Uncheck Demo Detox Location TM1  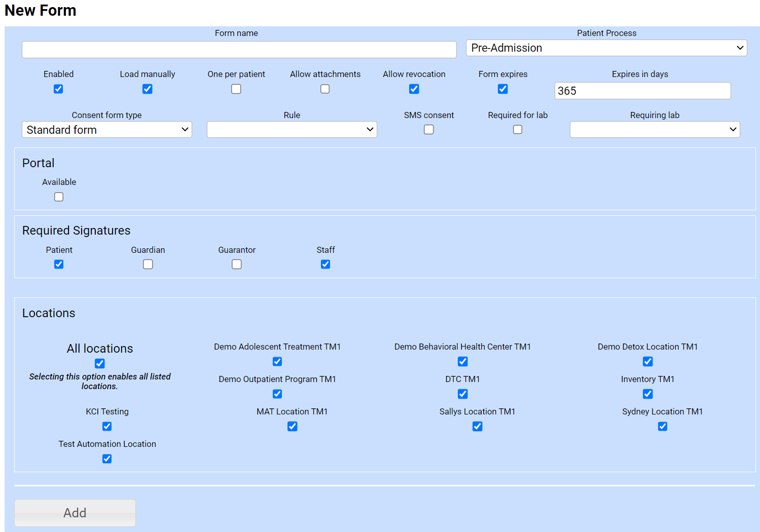[x=648, y=362]
